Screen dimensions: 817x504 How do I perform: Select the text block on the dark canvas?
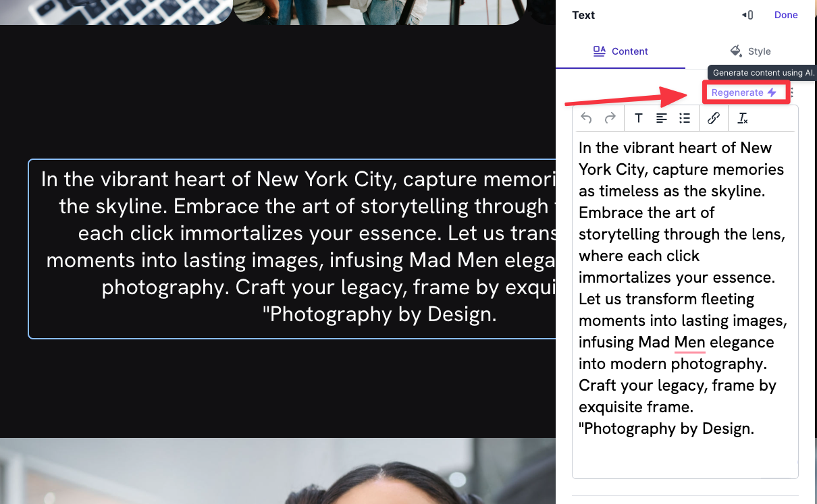click(x=290, y=247)
